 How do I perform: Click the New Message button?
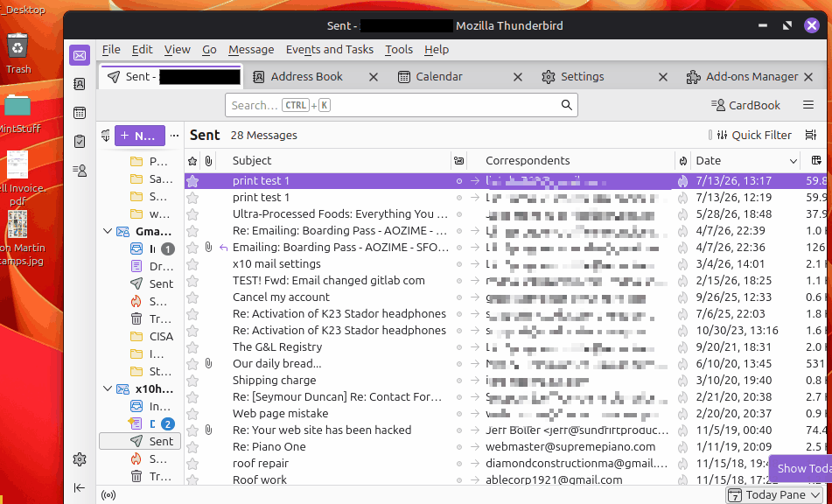(x=140, y=136)
